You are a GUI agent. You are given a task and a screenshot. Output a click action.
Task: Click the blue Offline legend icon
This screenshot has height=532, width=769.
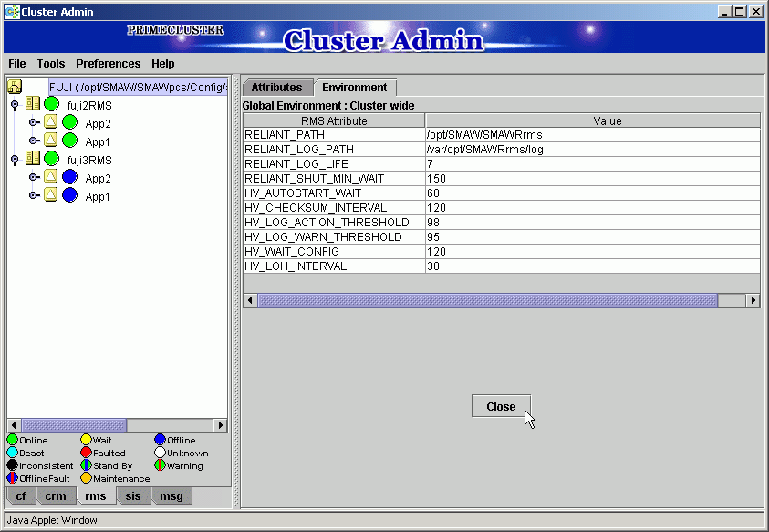[160, 439]
